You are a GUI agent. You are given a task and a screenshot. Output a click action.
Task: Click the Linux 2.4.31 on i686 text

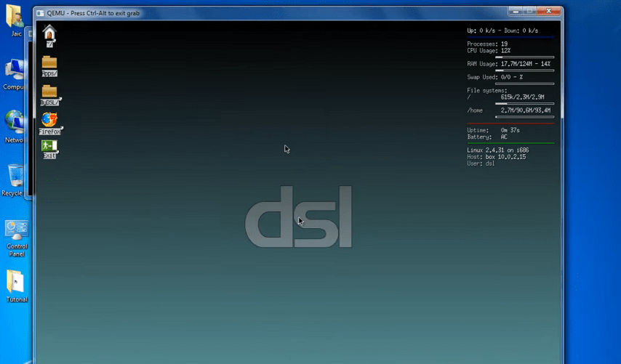pos(498,150)
